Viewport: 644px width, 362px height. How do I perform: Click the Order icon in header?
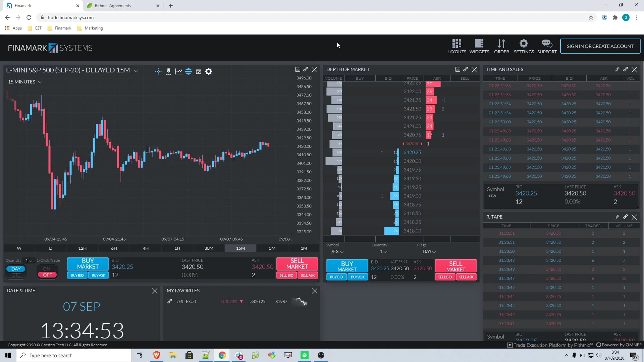501,46
